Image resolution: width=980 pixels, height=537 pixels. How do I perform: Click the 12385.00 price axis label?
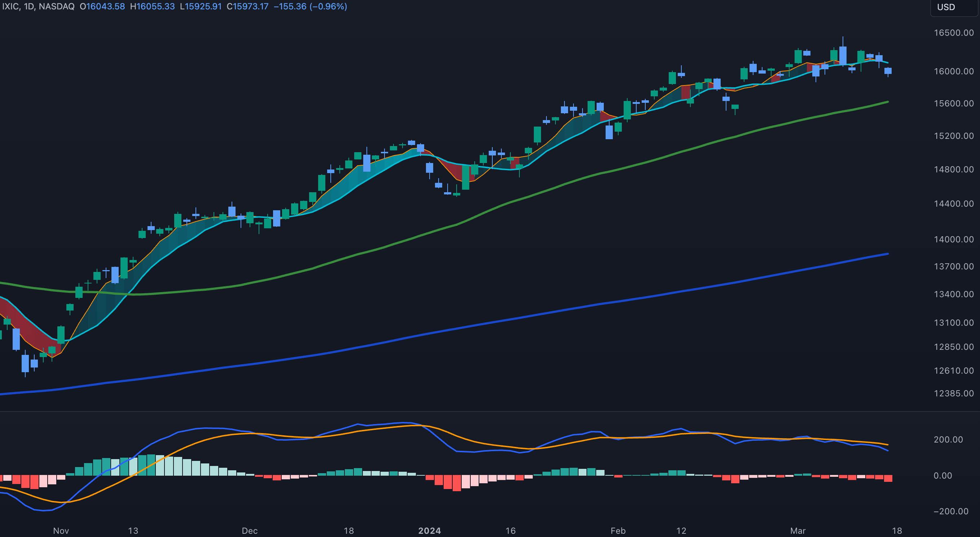(x=954, y=393)
